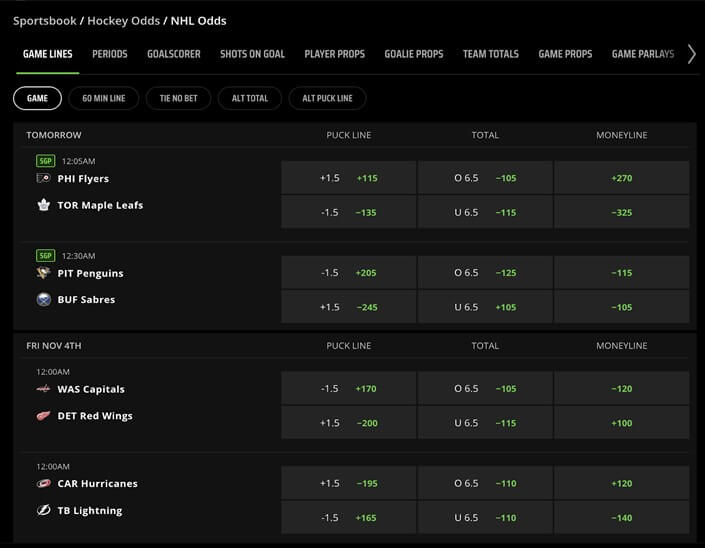Image resolution: width=705 pixels, height=548 pixels.
Task: Bet Penguins moneyline -115
Action: [622, 273]
